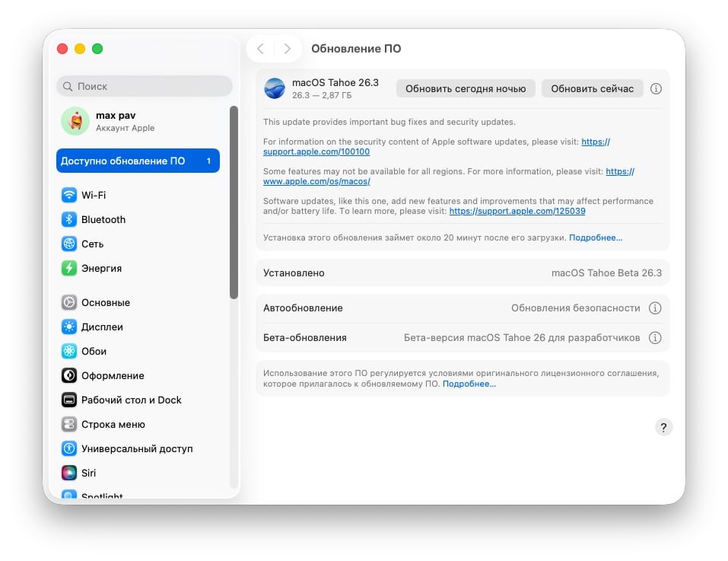728x561 pixels.
Task: Click the magnifier icon in search field
Action: point(68,86)
